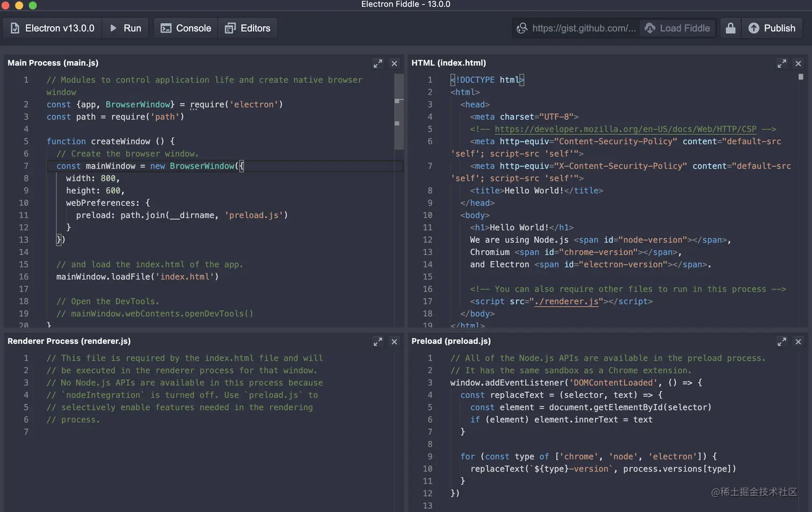Click the Preload (preload.js) panel title
Screen dimensions: 812x512
[451, 341]
